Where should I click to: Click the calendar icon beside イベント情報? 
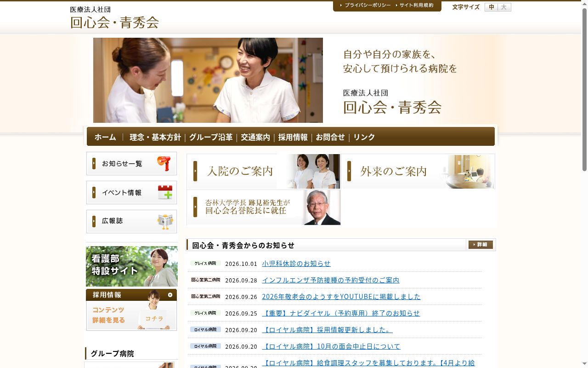(165, 192)
